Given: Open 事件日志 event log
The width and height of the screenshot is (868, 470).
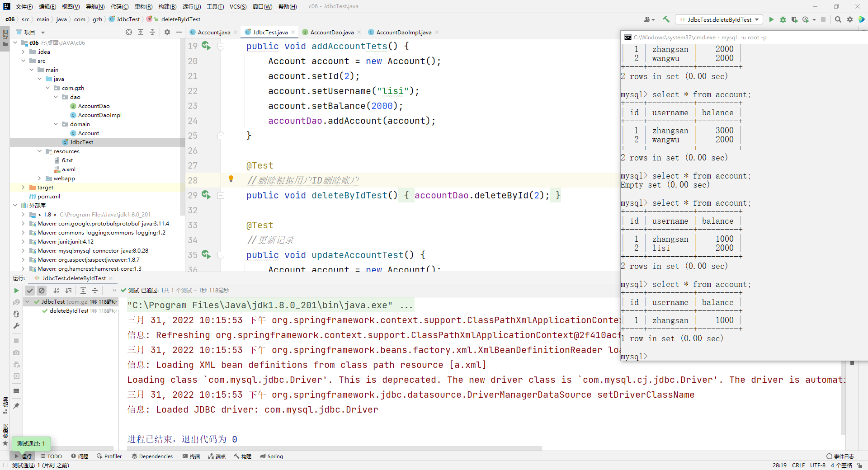Looking at the screenshot, I should pos(840,456).
